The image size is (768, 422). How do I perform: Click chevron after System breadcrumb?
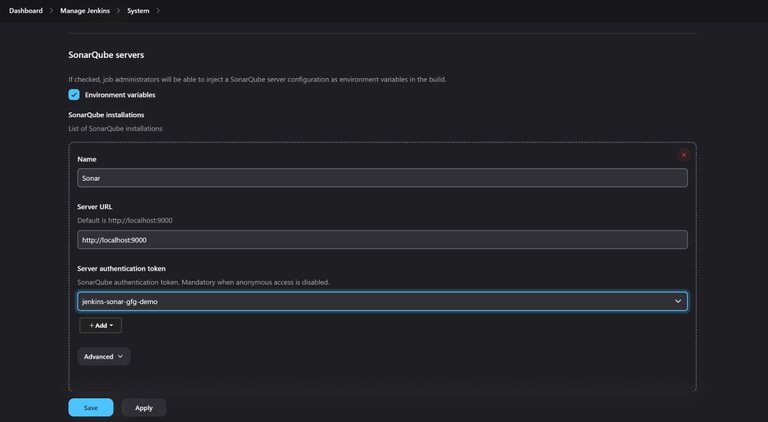(x=158, y=10)
